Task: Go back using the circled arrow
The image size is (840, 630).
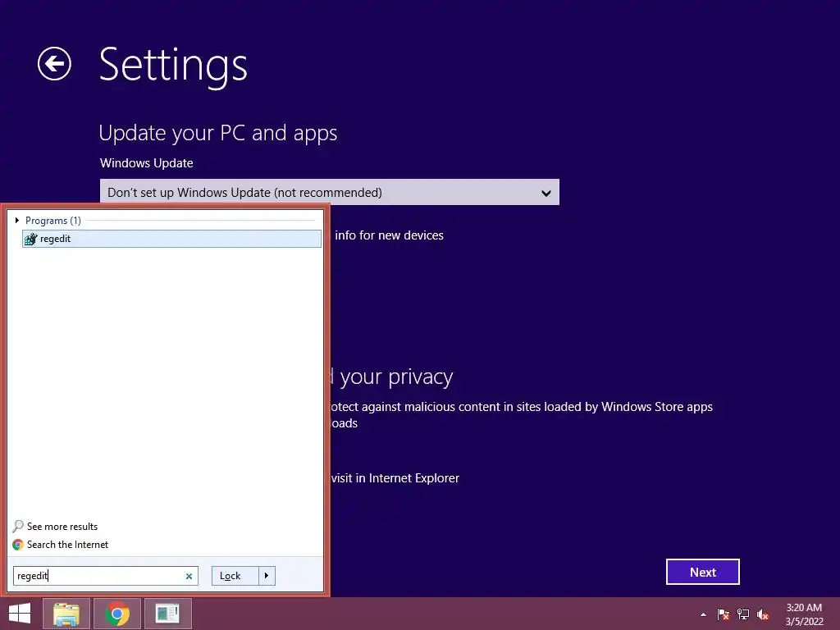Action: point(54,64)
